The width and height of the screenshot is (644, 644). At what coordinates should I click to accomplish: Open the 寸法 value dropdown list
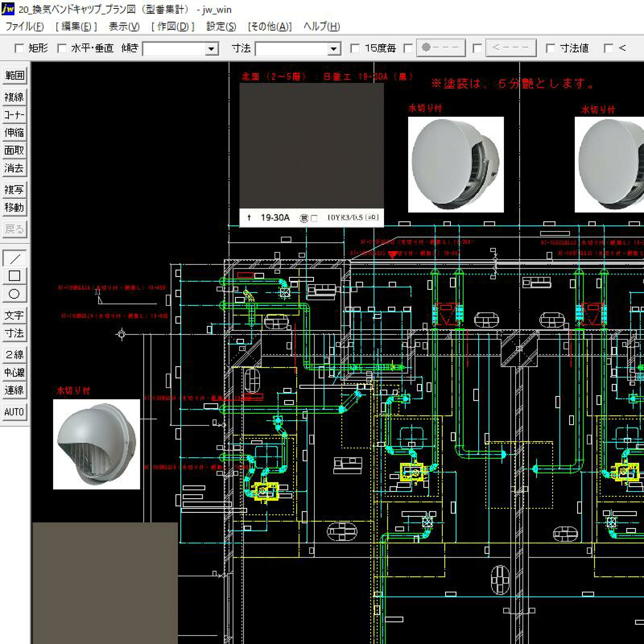pos(334,49)
